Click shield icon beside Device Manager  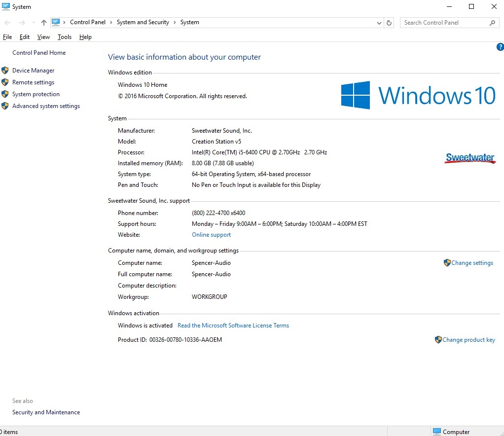pyautogui.click(x=5, y=71)
